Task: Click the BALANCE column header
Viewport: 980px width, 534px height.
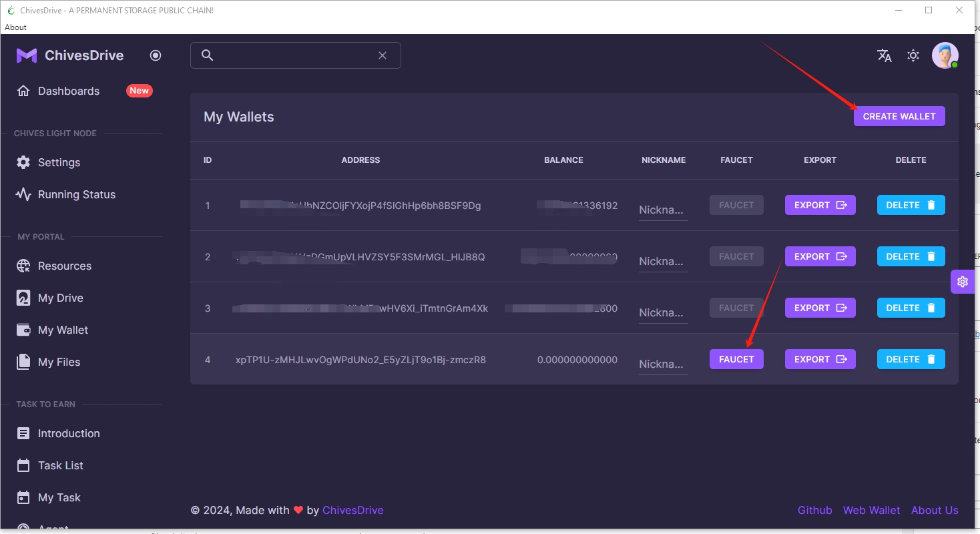Action: click(x=563, y=160)
